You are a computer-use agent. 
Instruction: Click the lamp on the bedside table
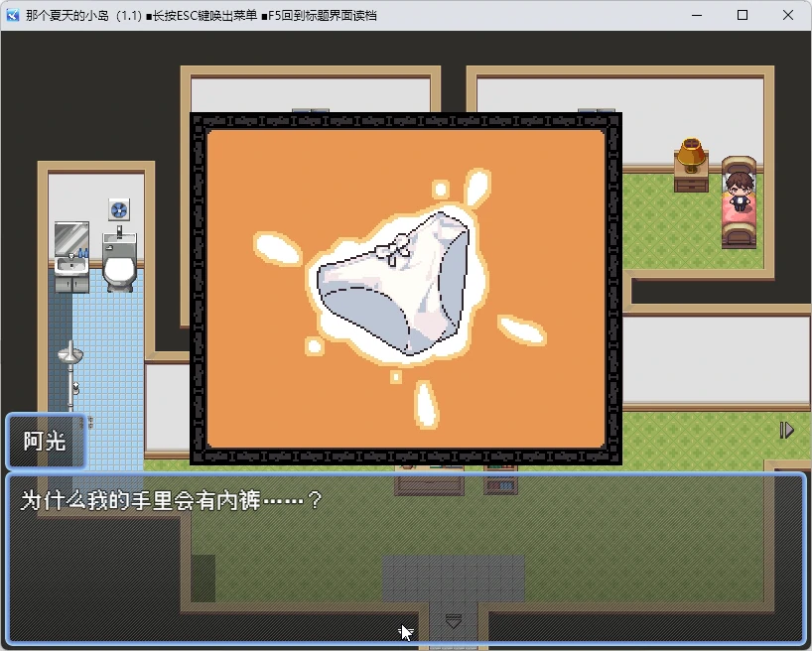pyautogui.click(x=692, y=154)
